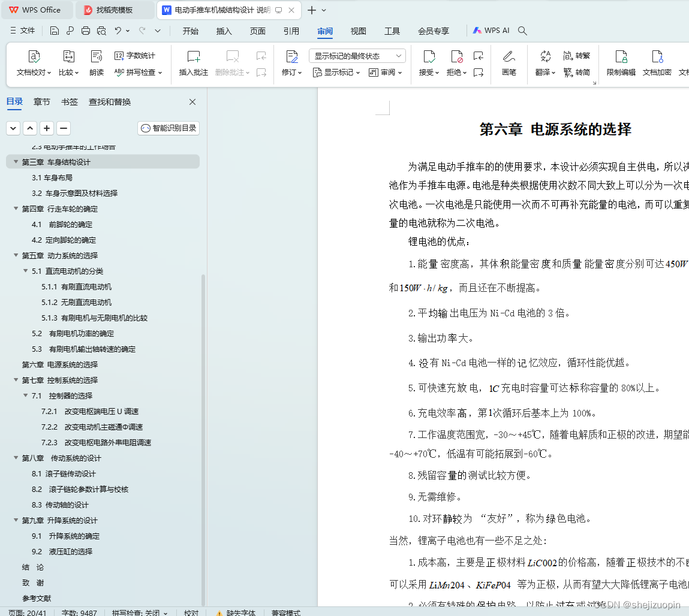This screenshot has height=616, width=689.
Task: Click the Save icon in quick toolbar
Action: 55,31
